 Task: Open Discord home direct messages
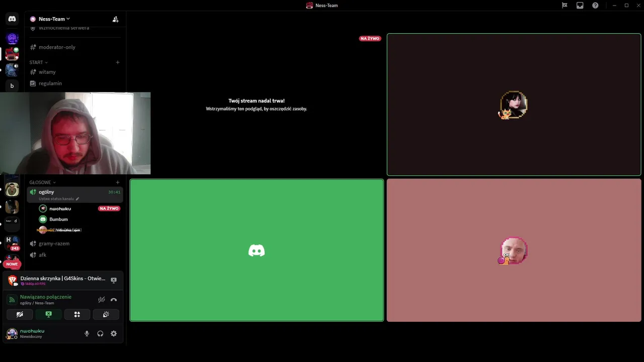(x=12, y=19)
